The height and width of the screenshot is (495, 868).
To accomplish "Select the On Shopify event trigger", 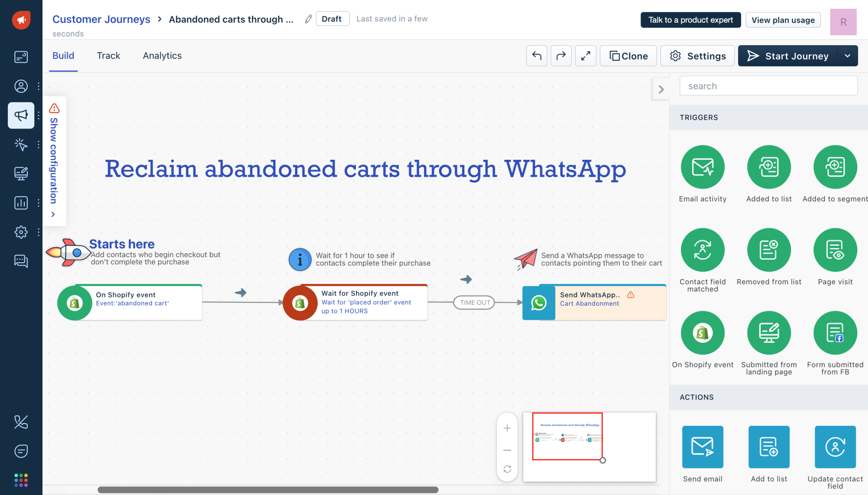I will tap(702, 333).
